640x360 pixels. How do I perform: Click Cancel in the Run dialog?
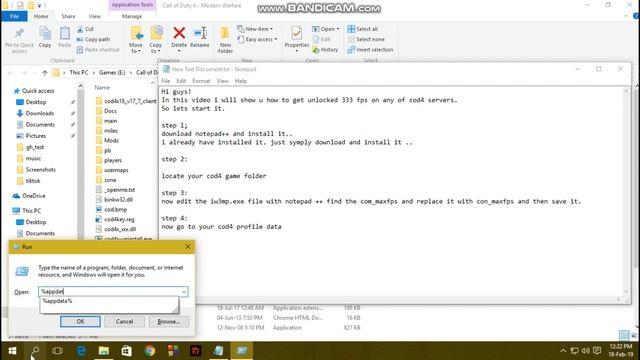click(124, 322)
